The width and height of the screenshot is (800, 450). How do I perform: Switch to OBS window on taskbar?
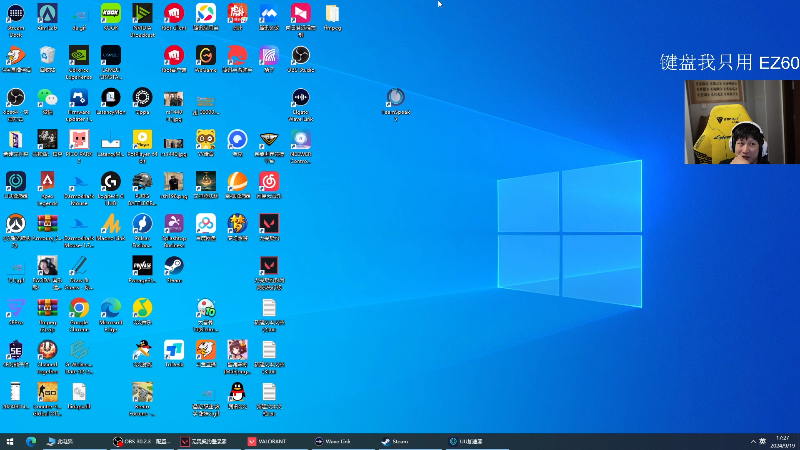click(x=141, y=441)
